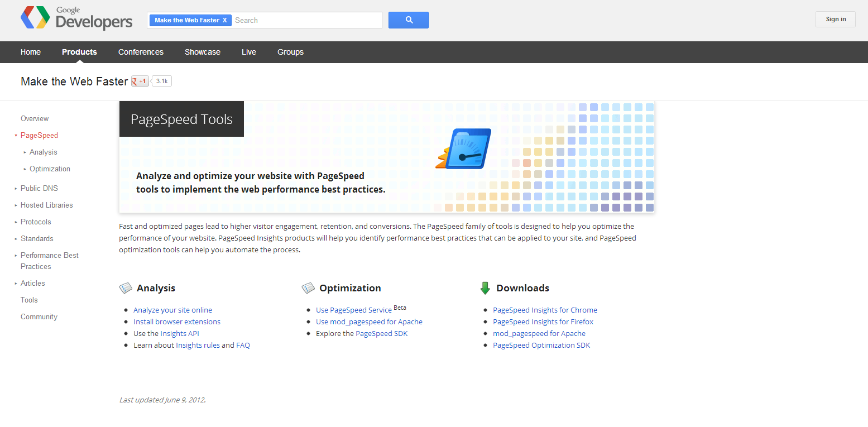
Task: Click the Sign in button
Action: 836,19
